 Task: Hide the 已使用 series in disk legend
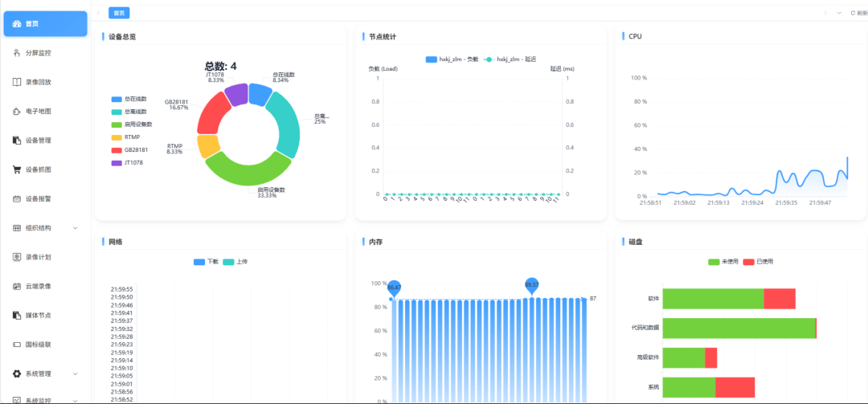tap(758, 261)
